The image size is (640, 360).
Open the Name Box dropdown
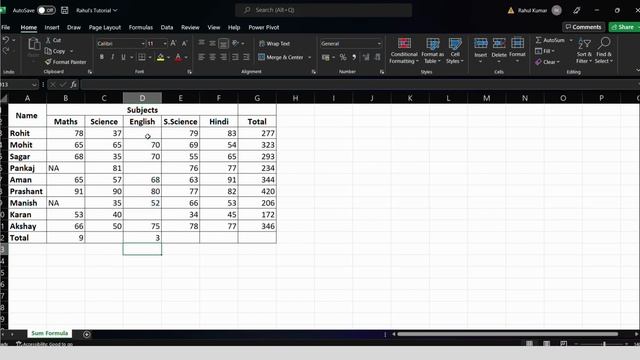point(34,84)
